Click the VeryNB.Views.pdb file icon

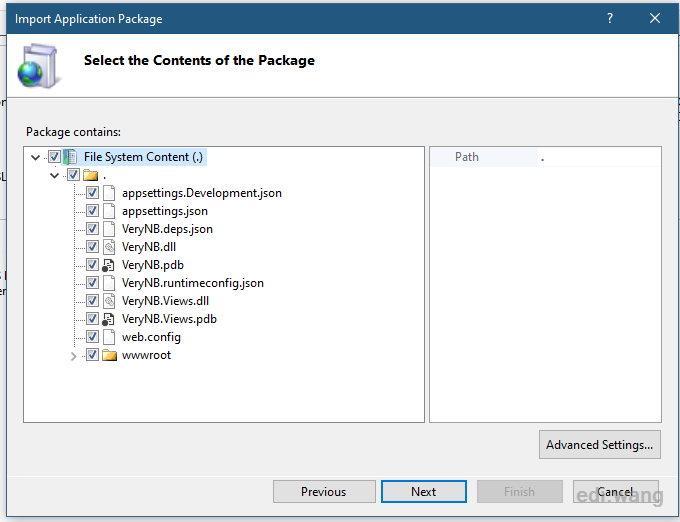tap(108, 319)
